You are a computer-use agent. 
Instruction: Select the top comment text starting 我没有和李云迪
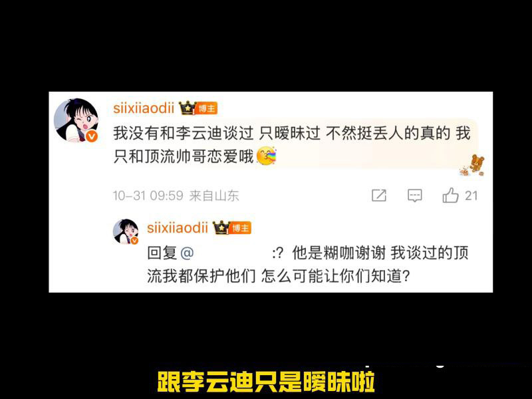click(292, 145)
